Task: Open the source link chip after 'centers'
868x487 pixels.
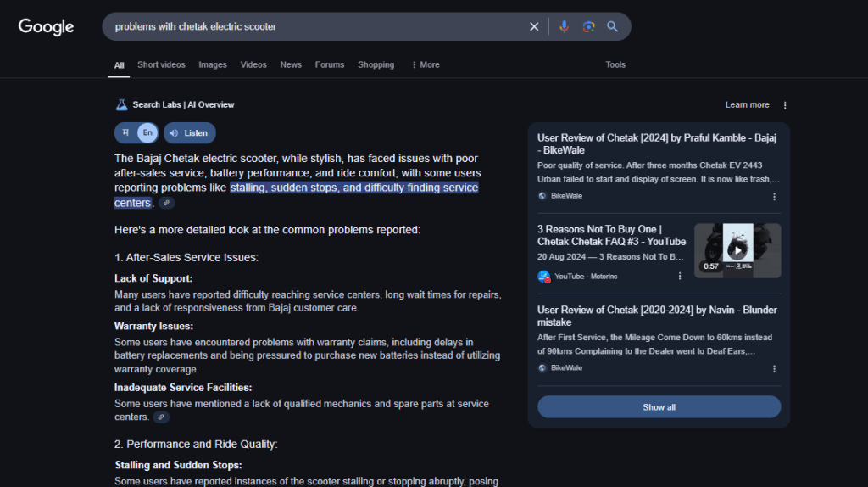Action: click(167, 203)
